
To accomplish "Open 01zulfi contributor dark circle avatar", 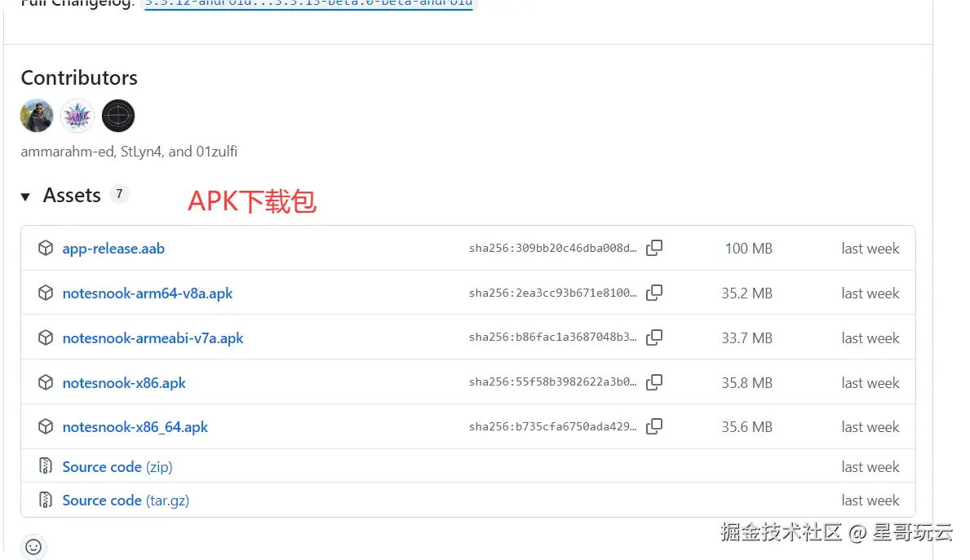I will 118,116.
